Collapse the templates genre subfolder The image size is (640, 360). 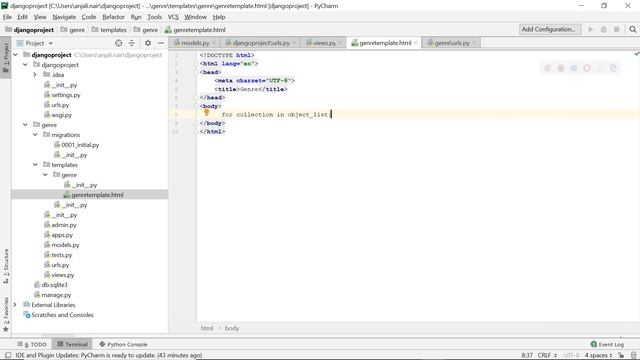tap(45, 175)
